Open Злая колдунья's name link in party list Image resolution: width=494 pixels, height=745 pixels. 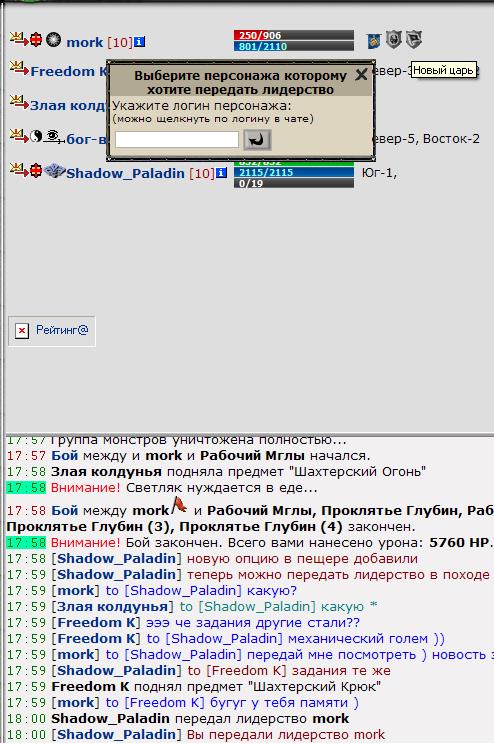click(68, 105)
